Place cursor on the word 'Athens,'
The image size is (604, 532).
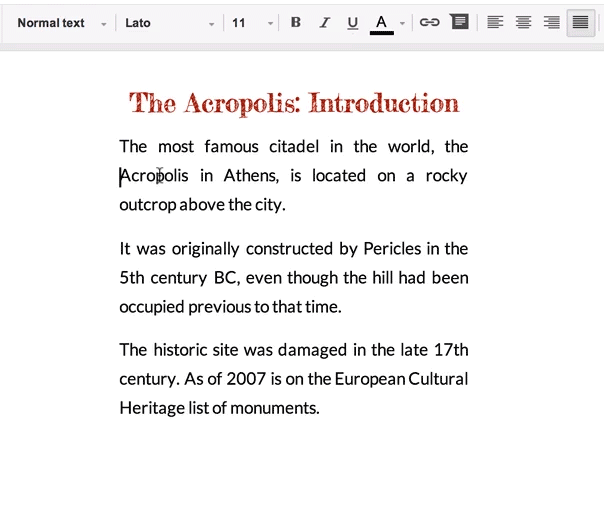coord(251,176)
